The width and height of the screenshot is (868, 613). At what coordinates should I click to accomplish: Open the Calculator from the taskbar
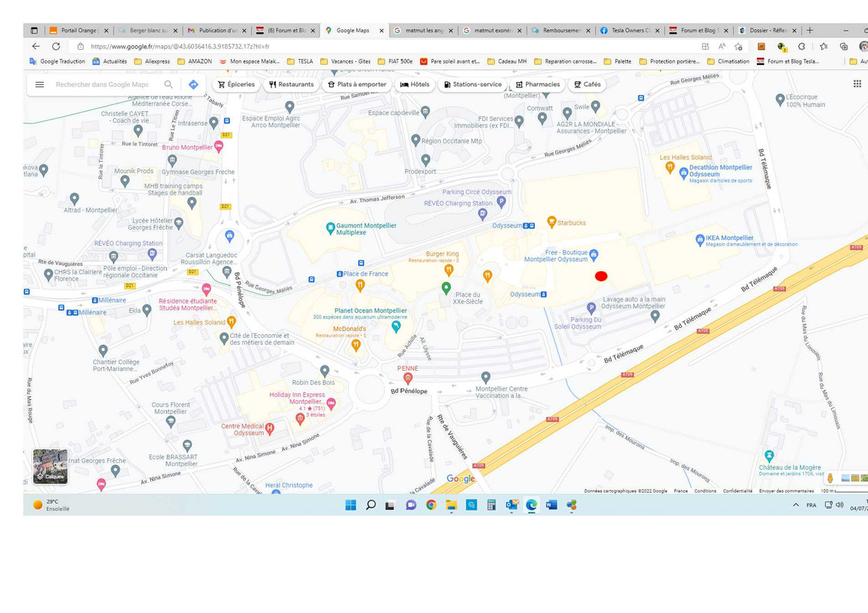[x=491, y=504]
